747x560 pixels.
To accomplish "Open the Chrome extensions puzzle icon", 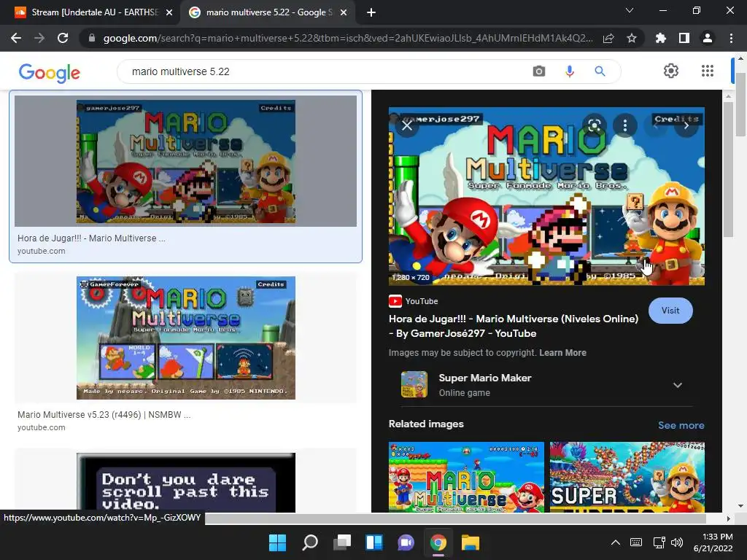I will (661, 38).
